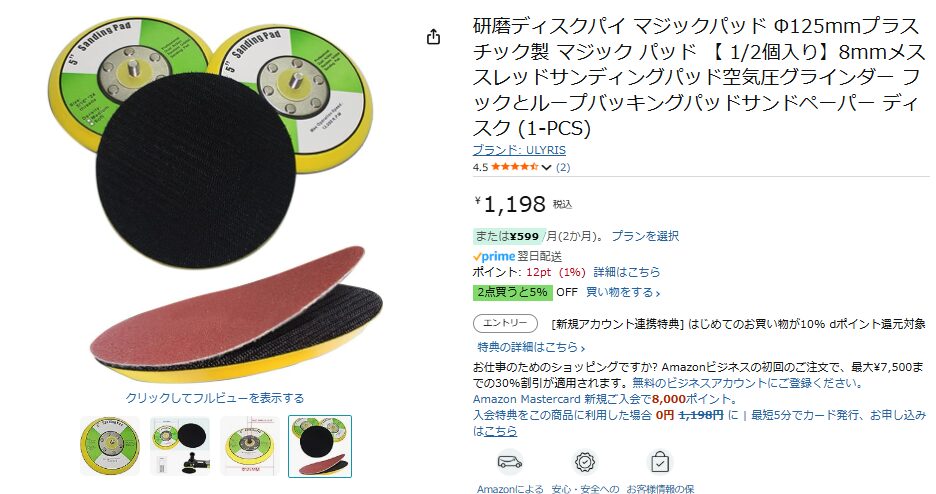936x494 pixels.
Task: Open the (2) reviews count link
Action: click(563, 168)
